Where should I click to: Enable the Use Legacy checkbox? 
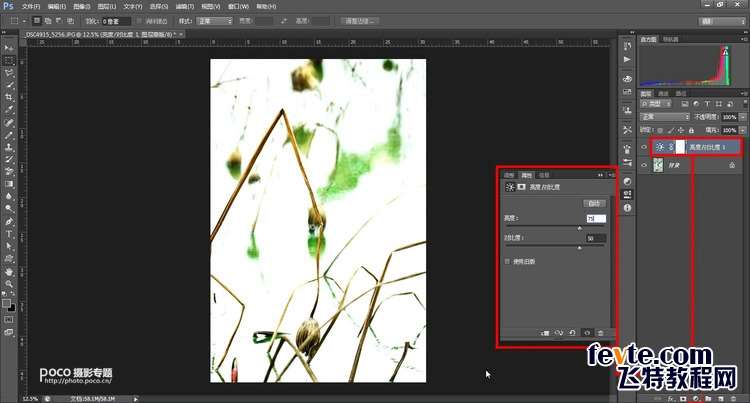[507, 261]
